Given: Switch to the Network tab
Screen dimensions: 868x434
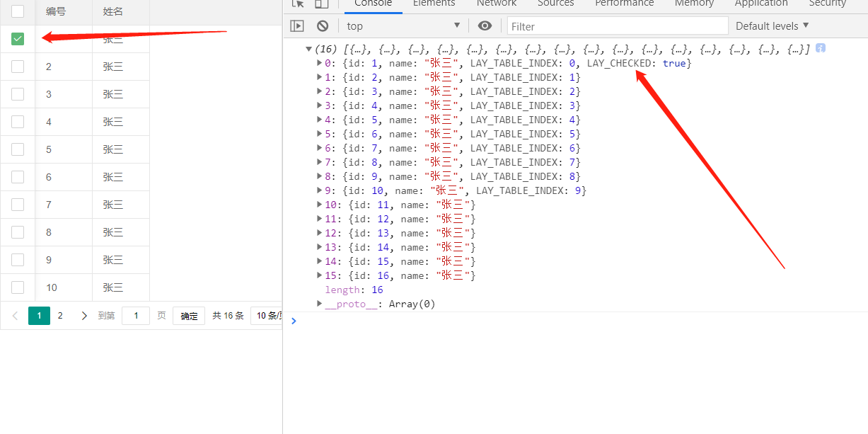Looking at the screenshot, I should coord(497,4).
